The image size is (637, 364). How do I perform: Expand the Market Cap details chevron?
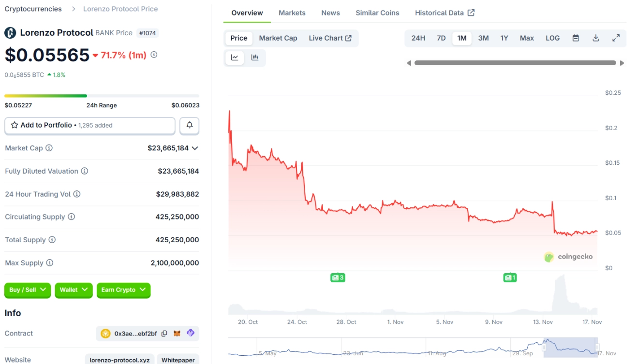pyautogui.click(x=195, y=148)
